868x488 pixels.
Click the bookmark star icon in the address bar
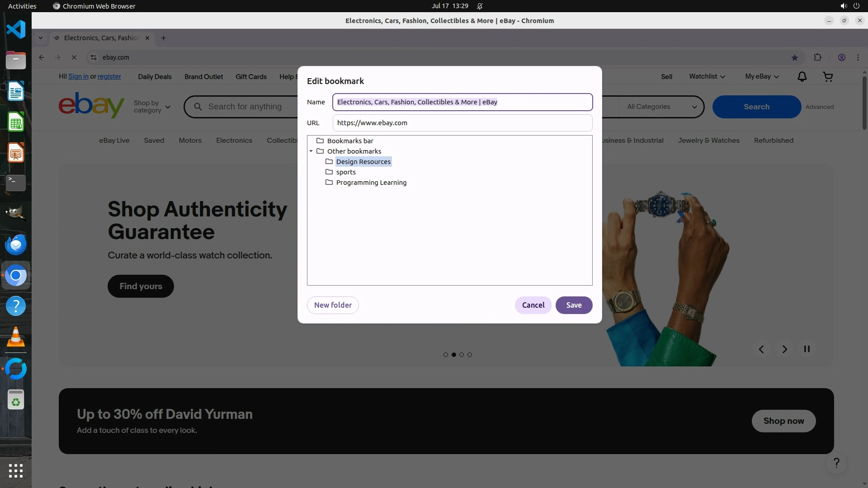[x=794, y=57]
